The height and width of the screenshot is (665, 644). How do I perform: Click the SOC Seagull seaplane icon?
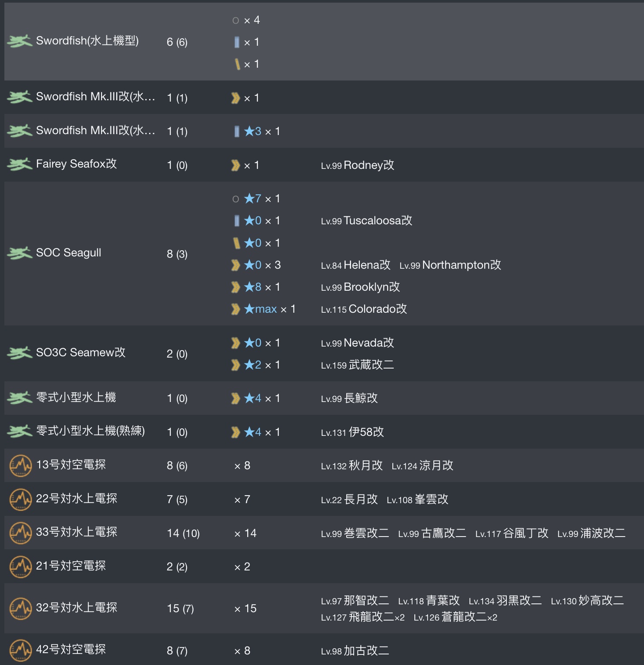[x=19, y=253]
